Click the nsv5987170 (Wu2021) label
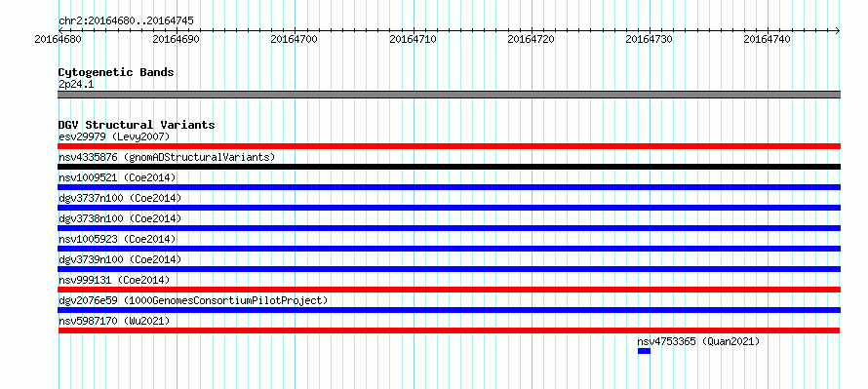This screenshot has width=868, height=389. pyautogui.click(x=114, y=321)
